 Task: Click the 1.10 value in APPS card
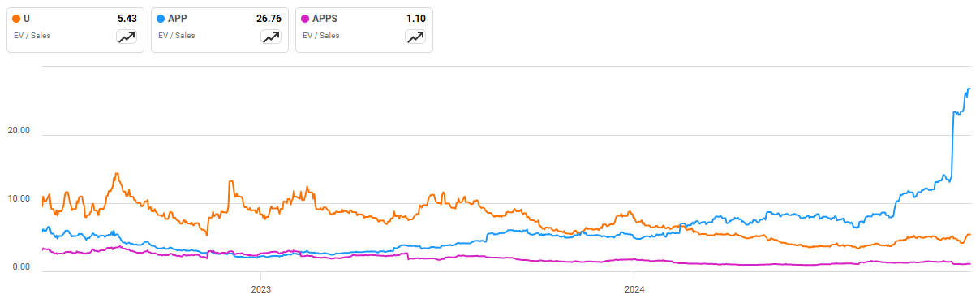(415, 19)
